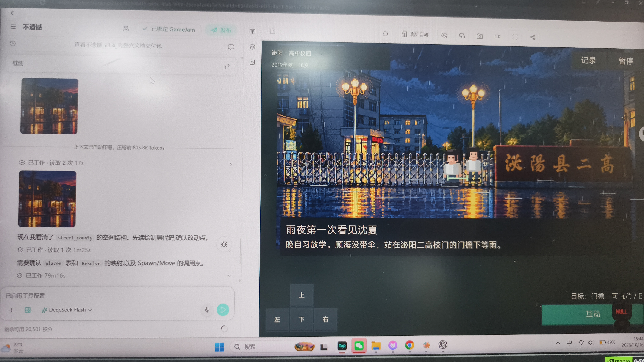Open the DeepSeek-Flash model dropdown
The image size is (644, 362).
pyautogui.click(x=67, y=310)
